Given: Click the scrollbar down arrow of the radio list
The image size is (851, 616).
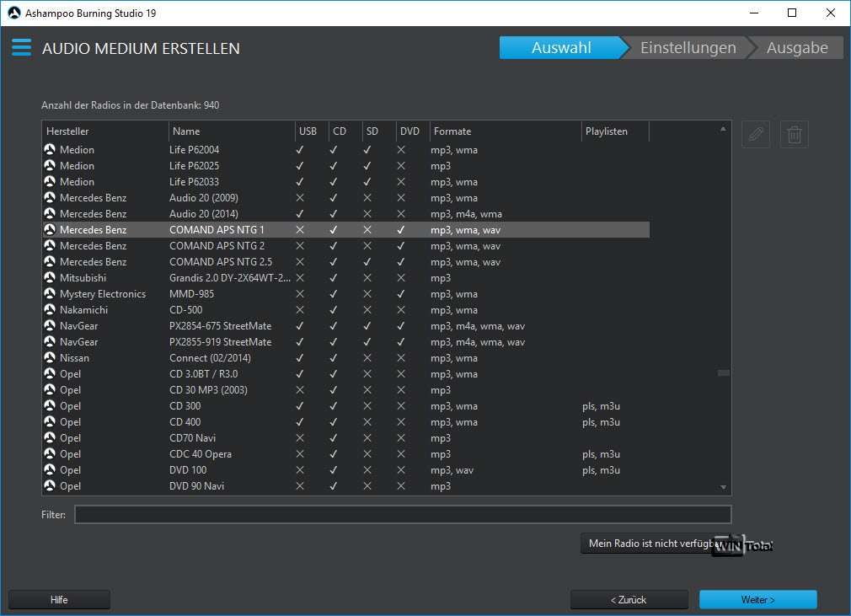Looking at the screenshot, I should 723,487.
